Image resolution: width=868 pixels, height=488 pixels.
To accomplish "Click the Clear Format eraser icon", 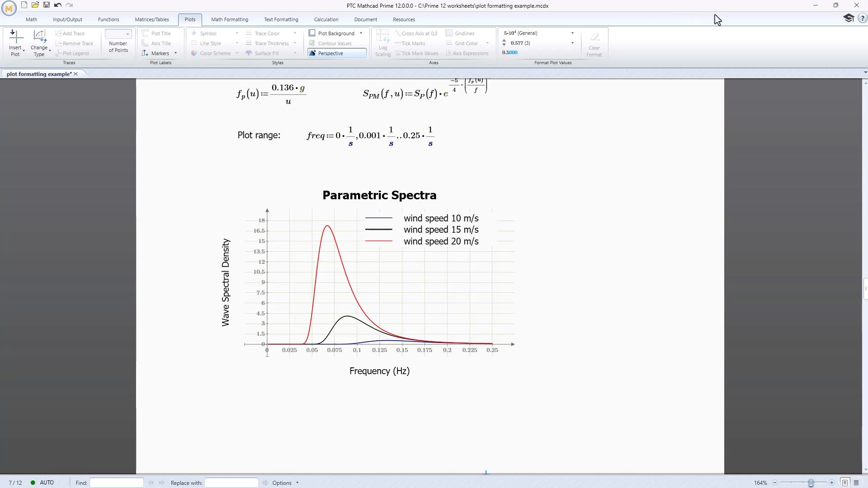I will click(x=594, y=37).
